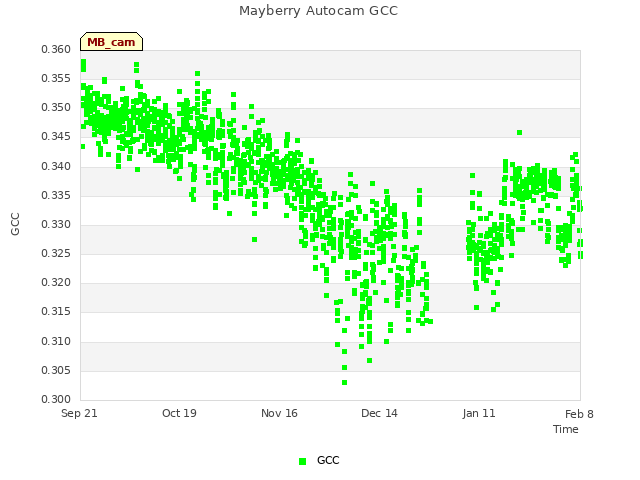The height and width of the screenshot is (480, 640).
Task: Click the 0.310 y-axis value
Action: (x=56, y=341)
